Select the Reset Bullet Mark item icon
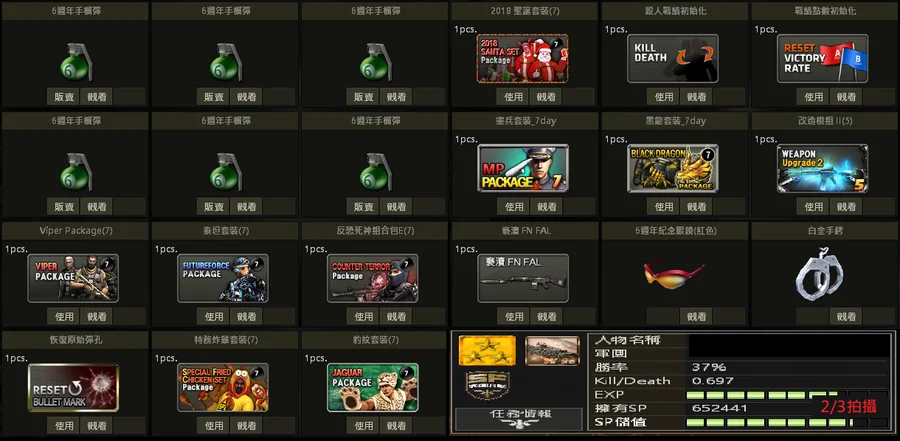Screen dimensions: 900x441 [x=73, y=388]
